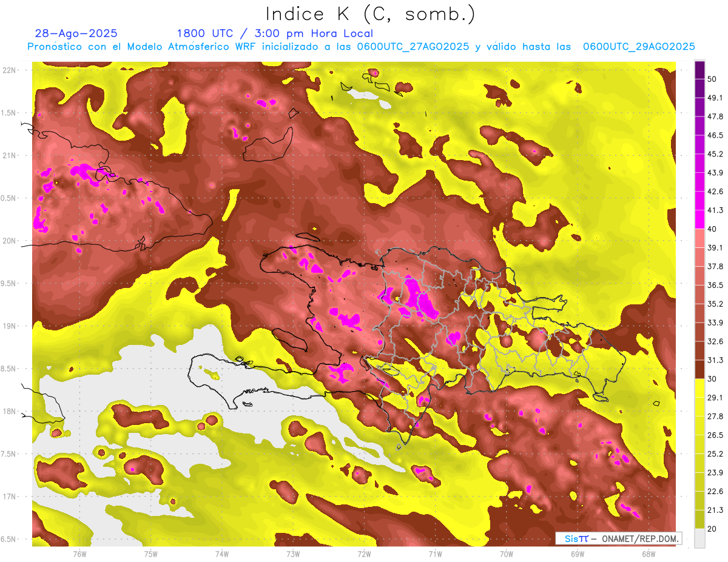
Task: Click the "23.9" colorbar label
Action: [715, 473]
